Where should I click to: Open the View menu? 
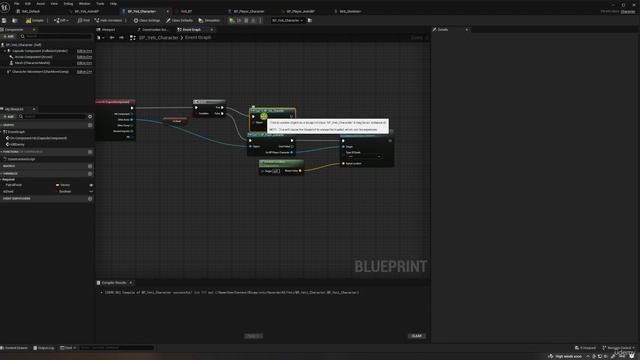point(54,4)
